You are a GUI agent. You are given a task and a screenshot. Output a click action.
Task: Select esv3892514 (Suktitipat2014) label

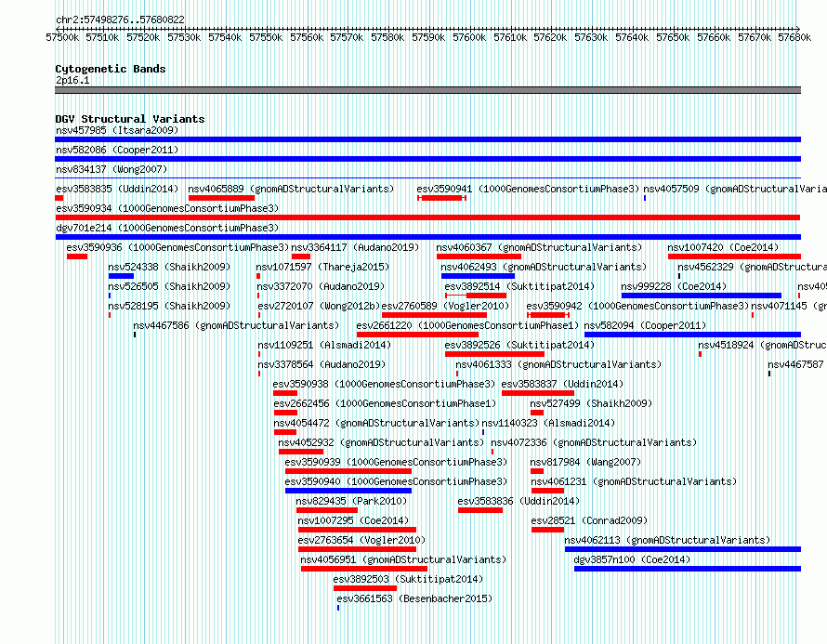tap(519, 286)
